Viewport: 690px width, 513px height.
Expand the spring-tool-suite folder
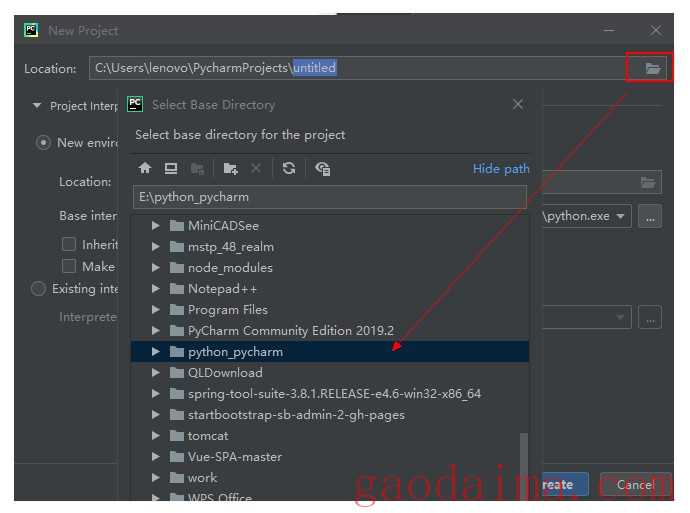pyautogui.click(x=155, y=393)
